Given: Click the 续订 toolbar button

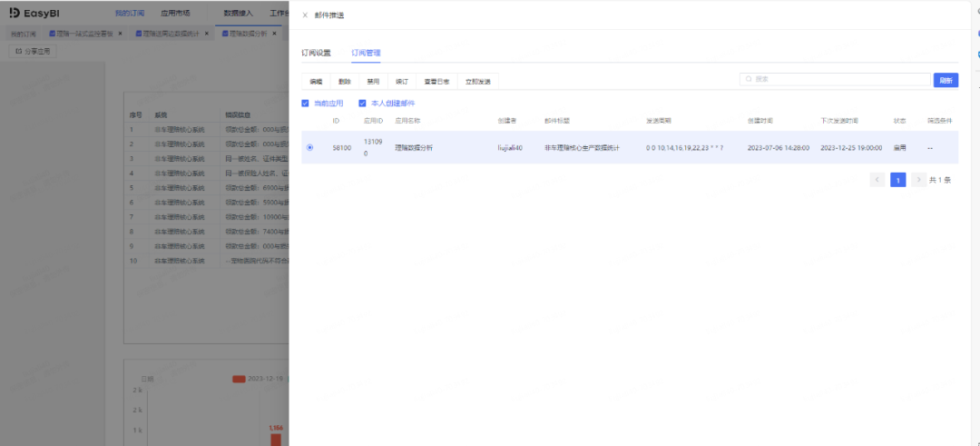Looking at the screenshot, I should pyautogui.click(x=402, y=82).
